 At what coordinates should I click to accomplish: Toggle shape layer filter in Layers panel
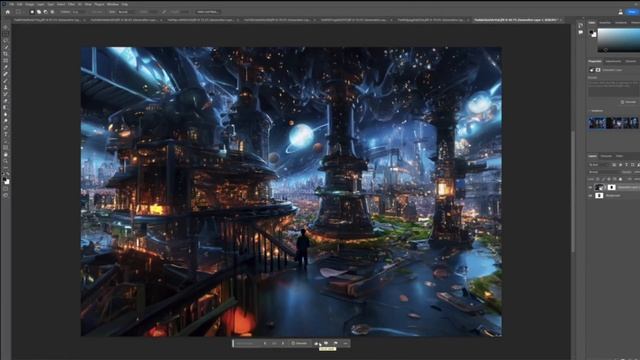(x=633, y=165)
